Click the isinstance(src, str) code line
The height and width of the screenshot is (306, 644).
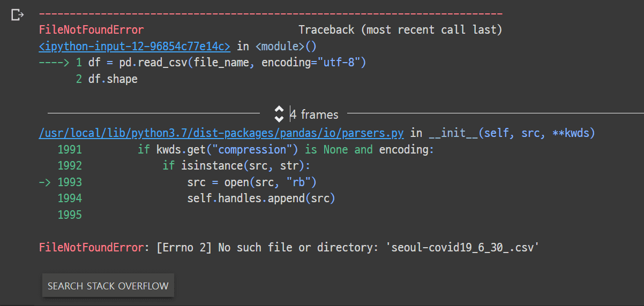tap(236, 166)
